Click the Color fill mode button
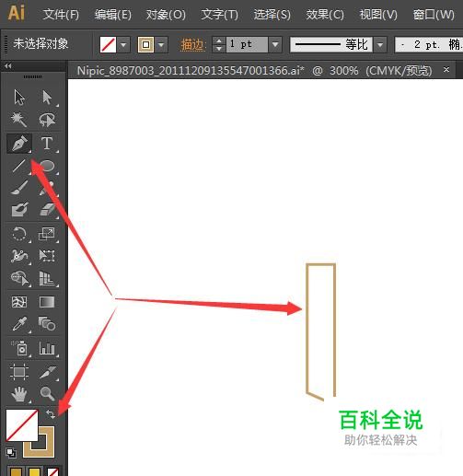This screenshot has width=463, height=476. pos(16,471)
